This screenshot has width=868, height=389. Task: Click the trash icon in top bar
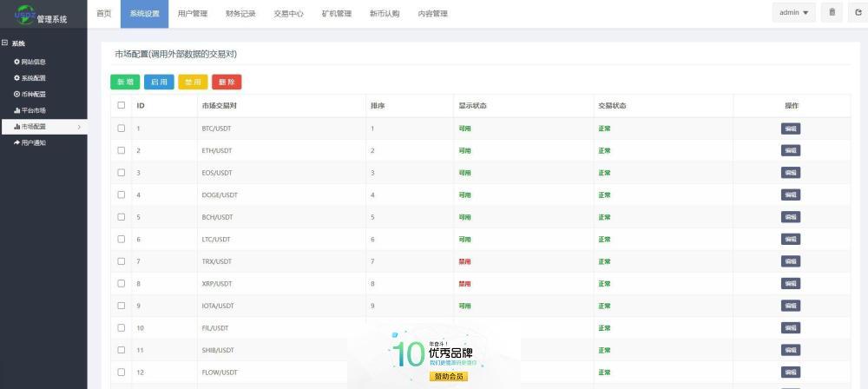click(x=832, y=12)
